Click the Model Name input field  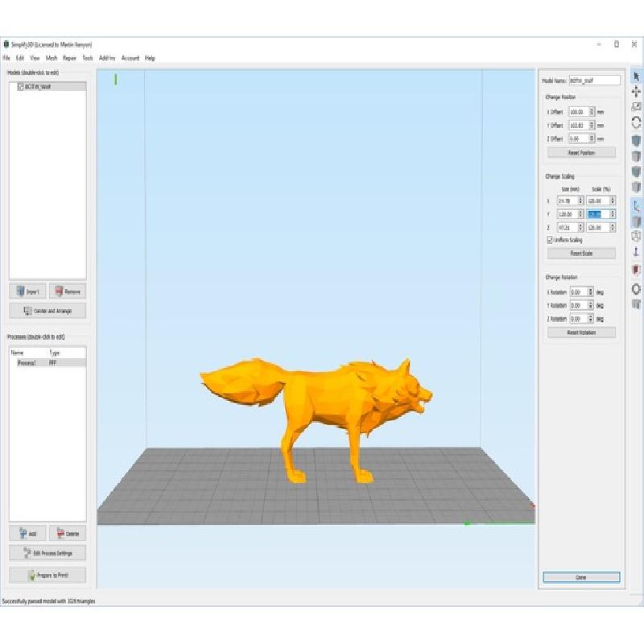pyautogui.click(x=594, y=80)
